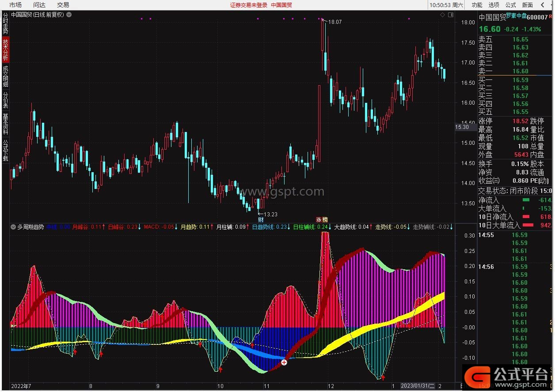Click the 罗素中盘 tag beside stock name
The height and width of the screenshot is (392, 555).
(516, 16)
